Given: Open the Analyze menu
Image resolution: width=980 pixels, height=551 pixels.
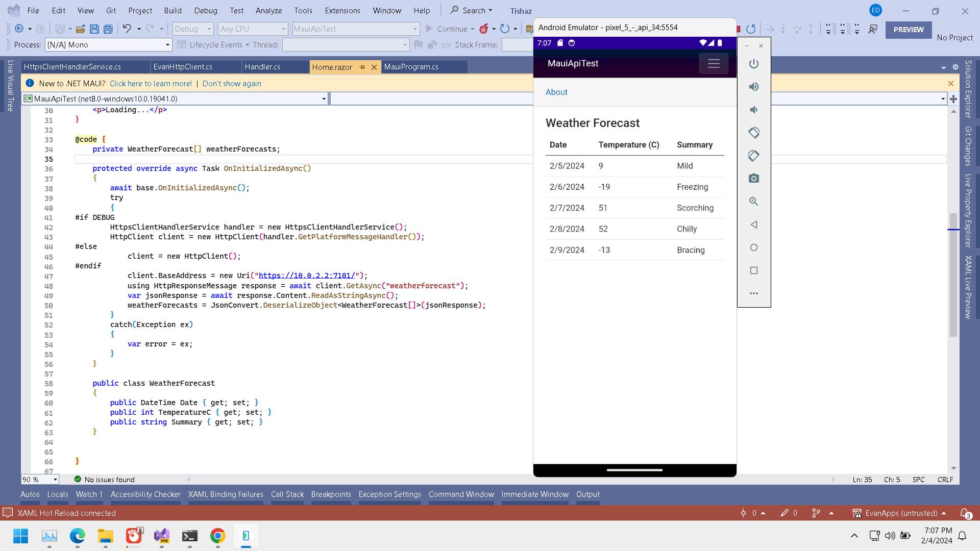Looking at the screenshot, I should (268, 10).
